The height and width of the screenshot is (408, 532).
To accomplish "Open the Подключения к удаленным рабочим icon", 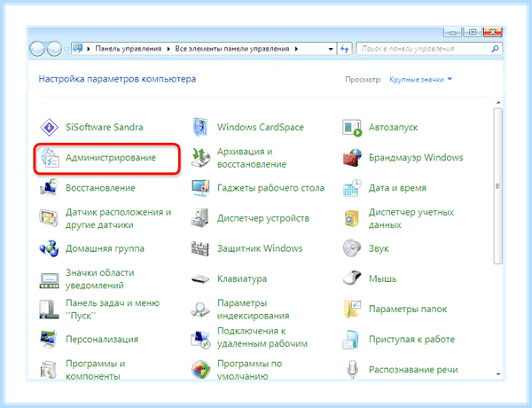I will pyautogui.click(x=200, y=340).
